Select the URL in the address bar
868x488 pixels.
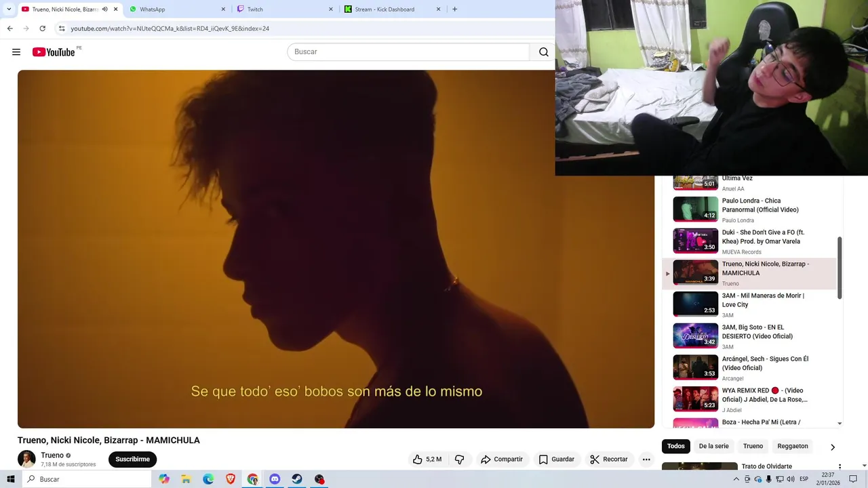[170, 28]
